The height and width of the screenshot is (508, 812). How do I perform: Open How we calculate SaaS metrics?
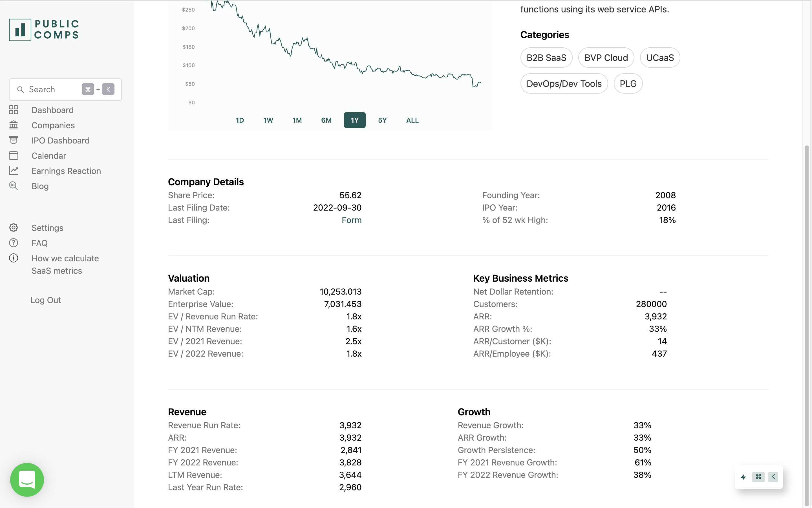click(65, 264)
